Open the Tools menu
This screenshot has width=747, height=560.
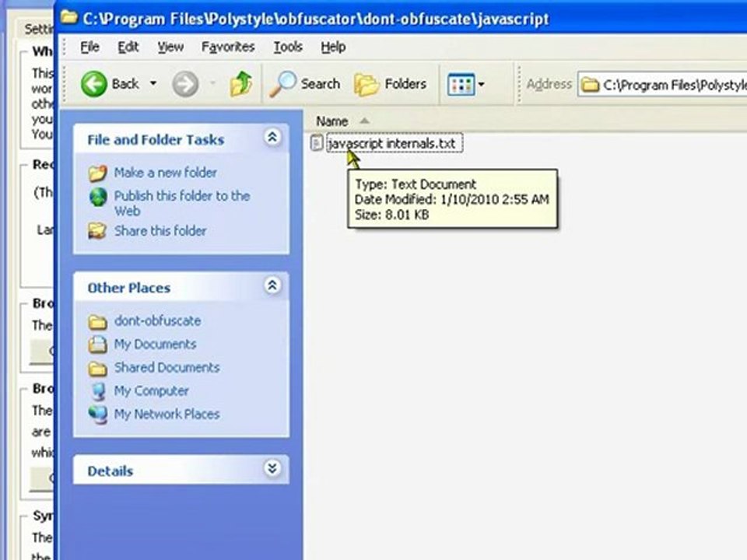pos(287,47)
